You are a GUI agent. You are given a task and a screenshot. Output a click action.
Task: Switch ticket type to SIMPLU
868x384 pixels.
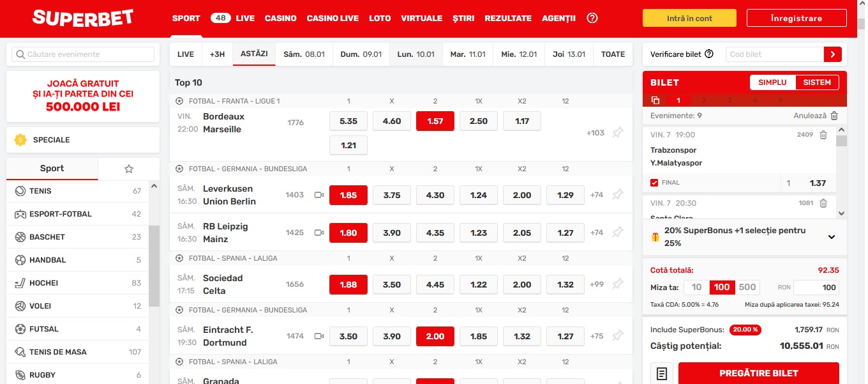[x=772, y=82]
